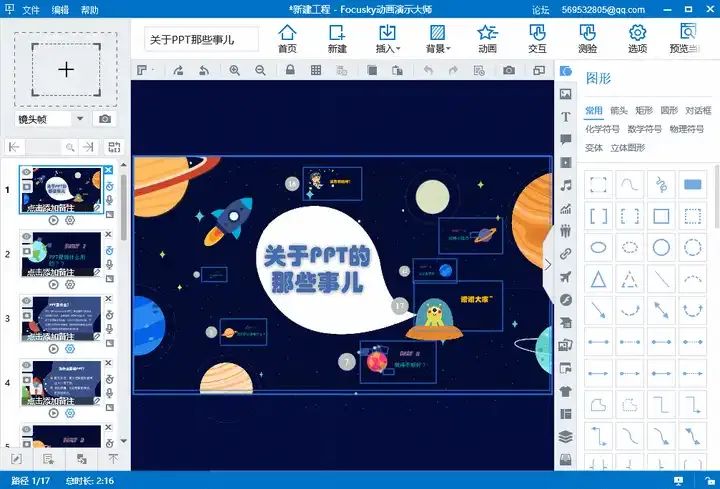The height and width of the screenshot is (489, 720).
Task: Collapse the right shapes panel with chevron
Action: tap(548, 264)
